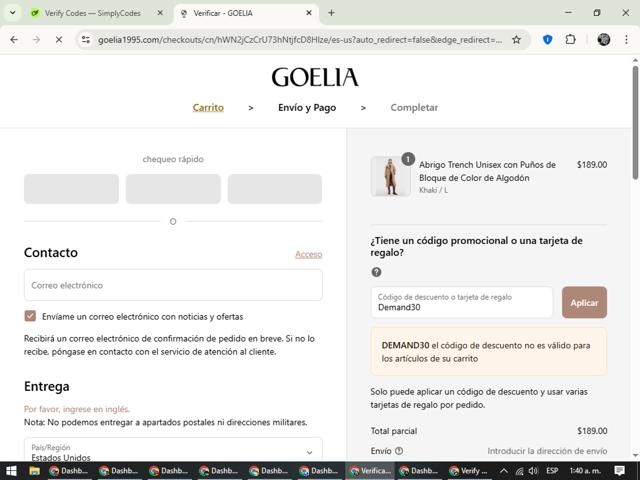Open the Acceso login link
The width and height of the screenshot is (640, 480).
[x=309, y=254]
